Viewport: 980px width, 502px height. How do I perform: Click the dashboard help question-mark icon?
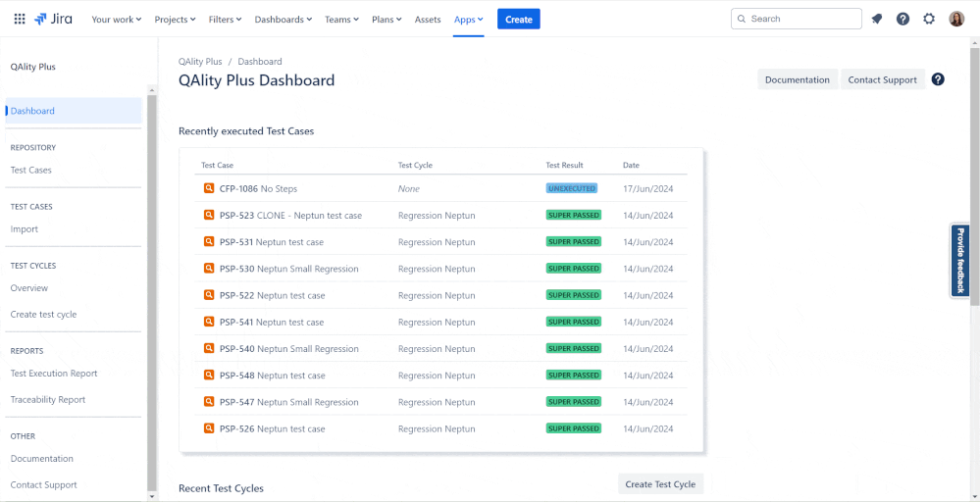[938, 79]
